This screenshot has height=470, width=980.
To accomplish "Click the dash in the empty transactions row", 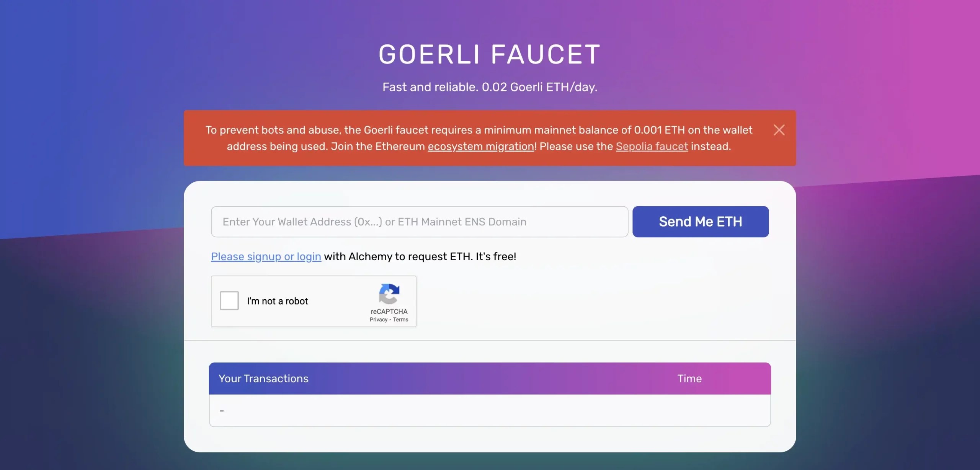I will pyautogui.click(x=222, y=410).
